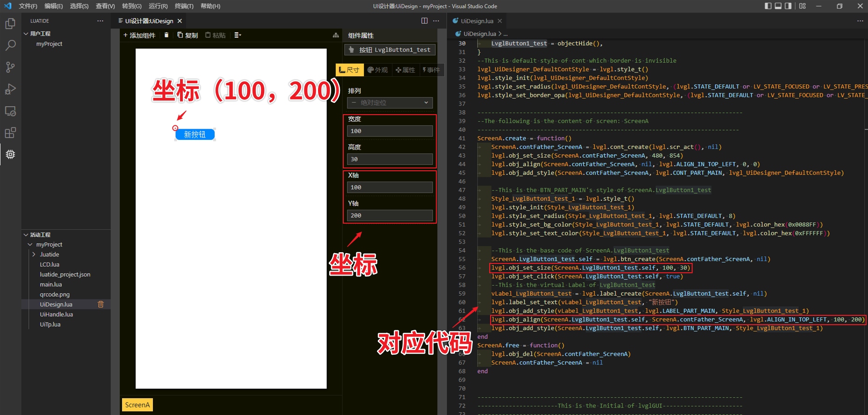Open main.lua in the file tree
The image size is (868, 415).
[51, 284]
